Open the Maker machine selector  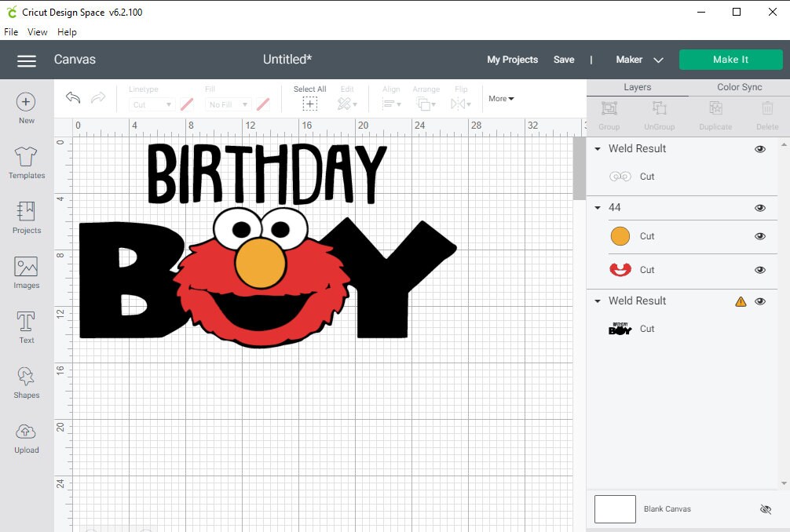pyautogui.click(x=639, y=60)
